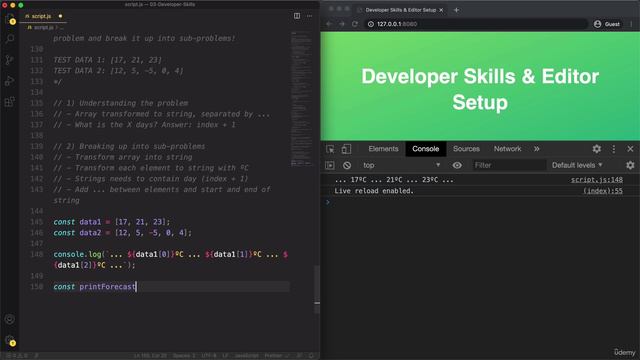The height and width of the screenshot is (360, 640).
Task: Click the browser Back arrow
Action: point(329,24)
